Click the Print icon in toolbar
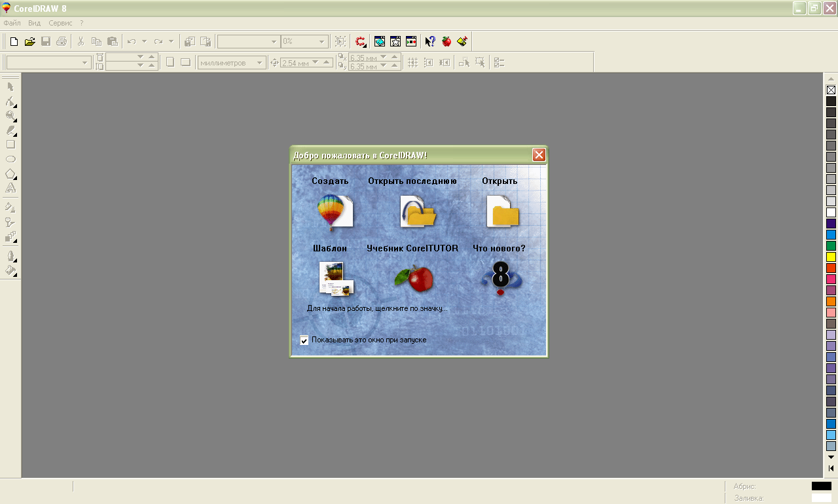Screen dimensions: 838x504 pyautogui.click(x=62, y=41)
